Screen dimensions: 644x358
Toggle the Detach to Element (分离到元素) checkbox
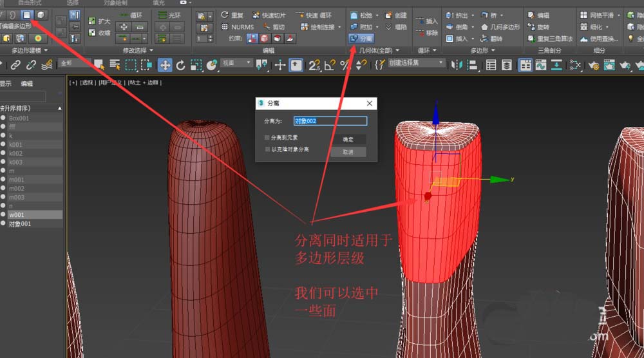pos(267,138)
